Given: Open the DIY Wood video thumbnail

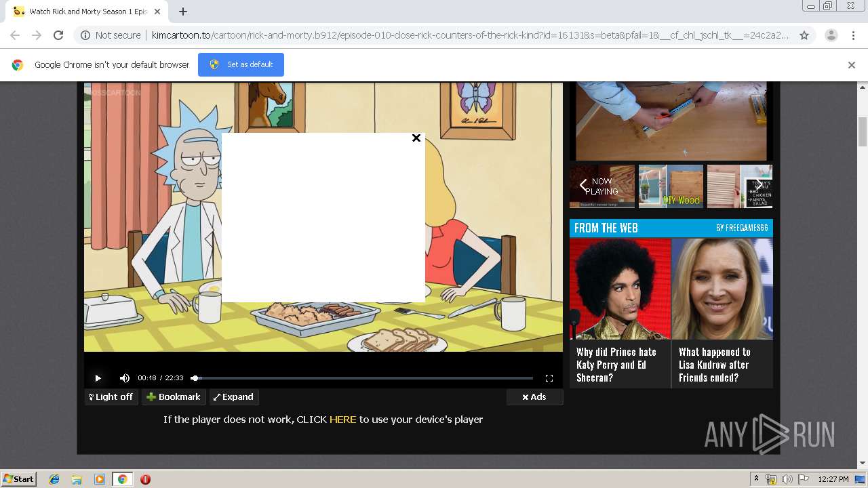Looking at the screenshot, I should coord(671,186).
